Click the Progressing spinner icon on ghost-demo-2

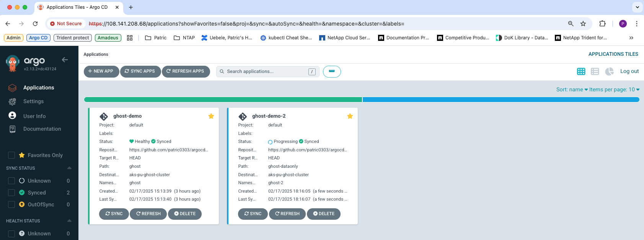270,142
